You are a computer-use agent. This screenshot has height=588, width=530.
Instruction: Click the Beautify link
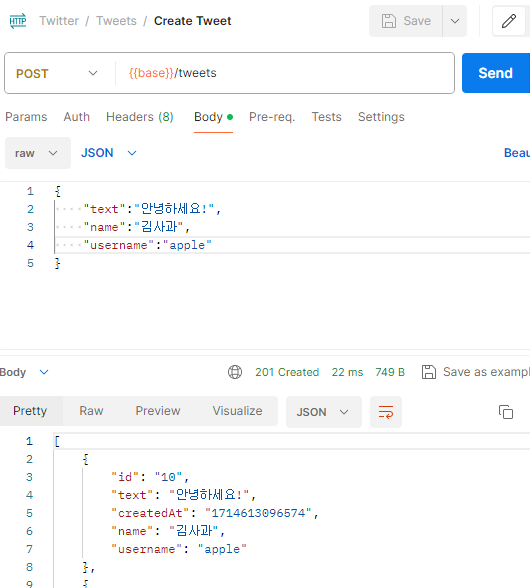click(516, 153)
